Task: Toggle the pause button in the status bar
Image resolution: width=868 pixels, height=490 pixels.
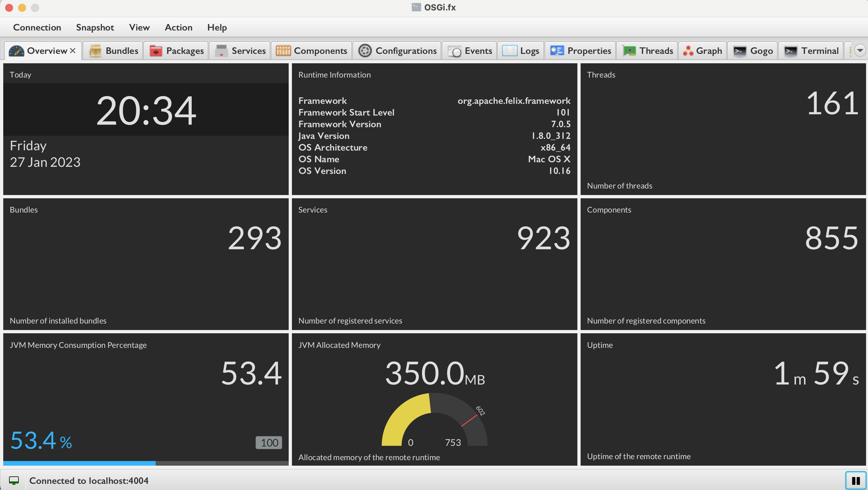Action: 856,481
